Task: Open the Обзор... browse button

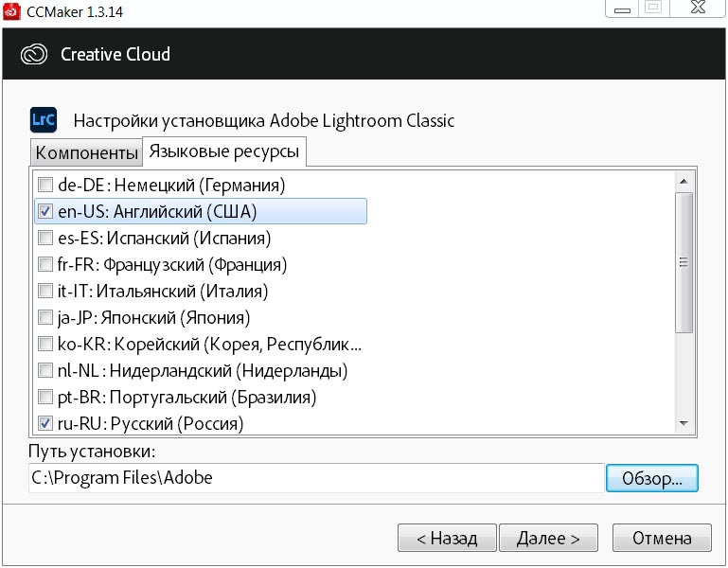Action: [652, 478]
